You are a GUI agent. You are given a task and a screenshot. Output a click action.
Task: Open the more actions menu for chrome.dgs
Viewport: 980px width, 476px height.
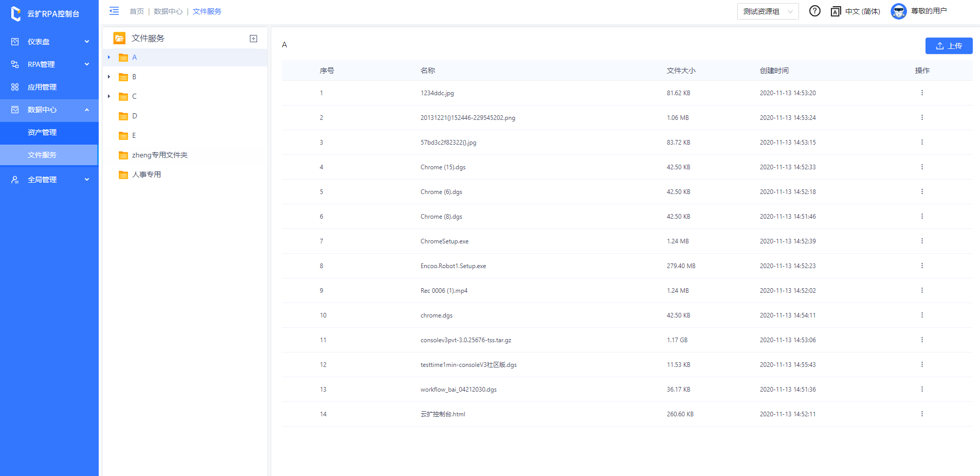tap(922, 315)
